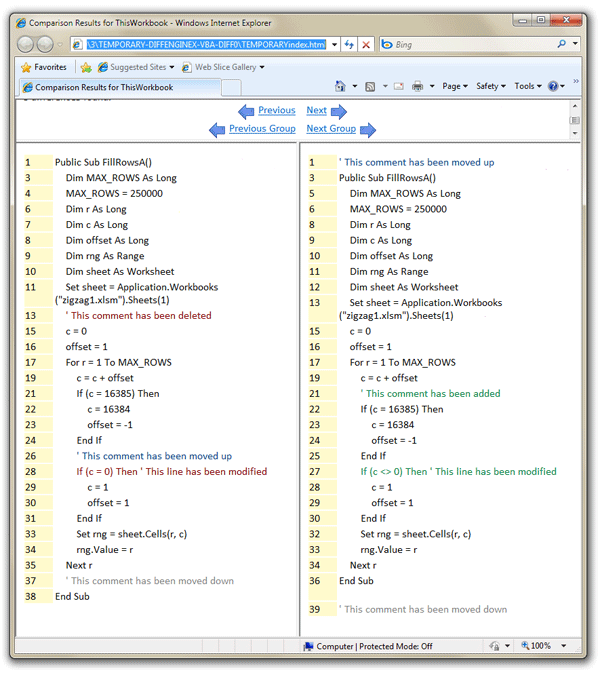Screen dimensions: 600x673
Task: Expand the Safety dropdown menu
Action: (x=490, y=87)
